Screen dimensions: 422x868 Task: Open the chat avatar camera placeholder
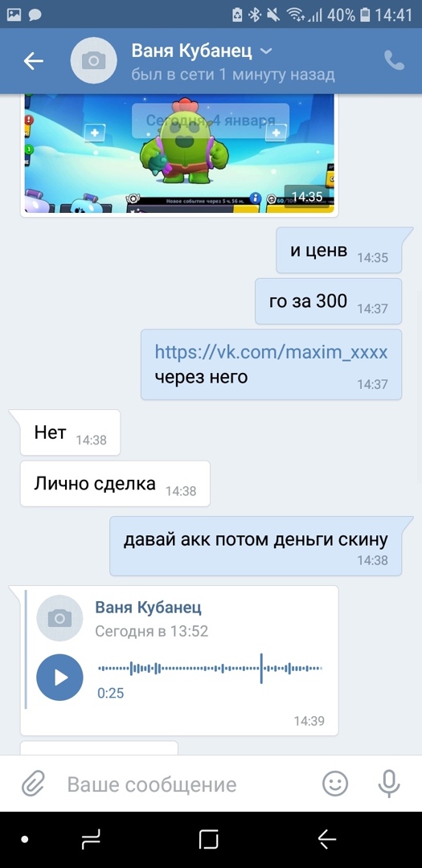pos(93,61)
